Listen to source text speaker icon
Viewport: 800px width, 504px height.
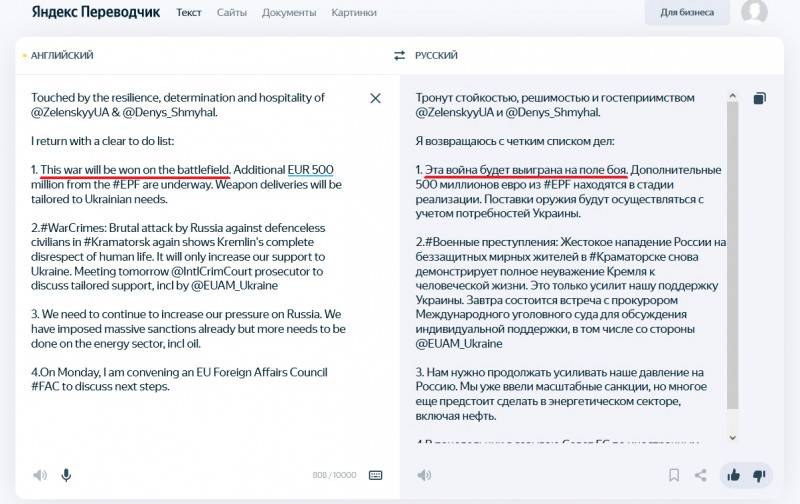[x=40, y=475]
